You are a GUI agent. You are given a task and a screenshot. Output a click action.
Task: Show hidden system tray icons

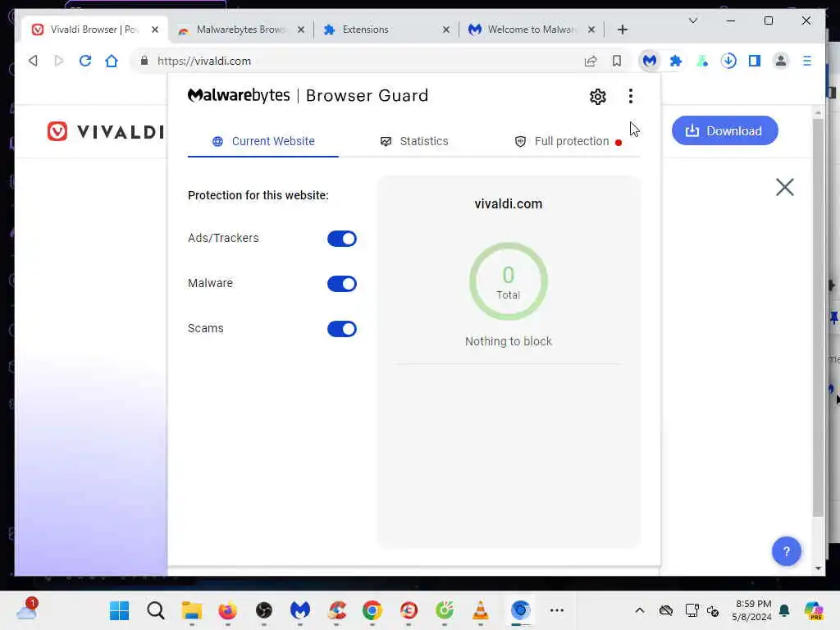(x=640, y=610)
